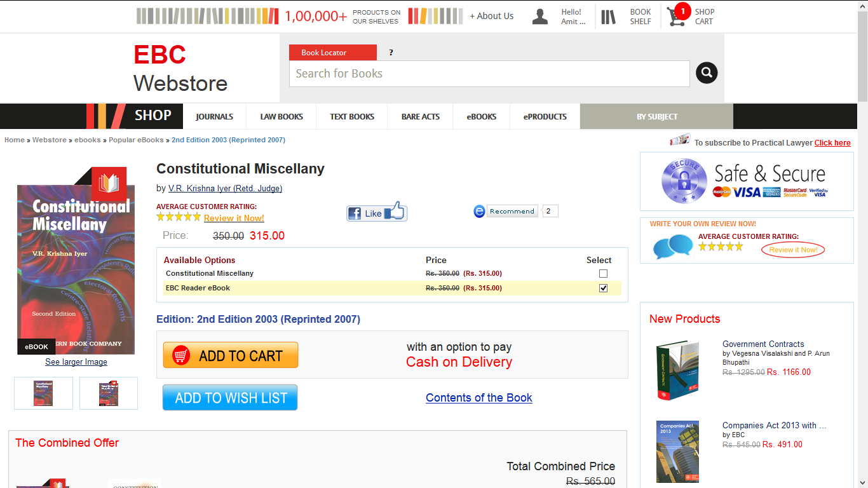Click the Facebook Like thumbs-up button
This screenshot has height=488, width=868.
377,212
